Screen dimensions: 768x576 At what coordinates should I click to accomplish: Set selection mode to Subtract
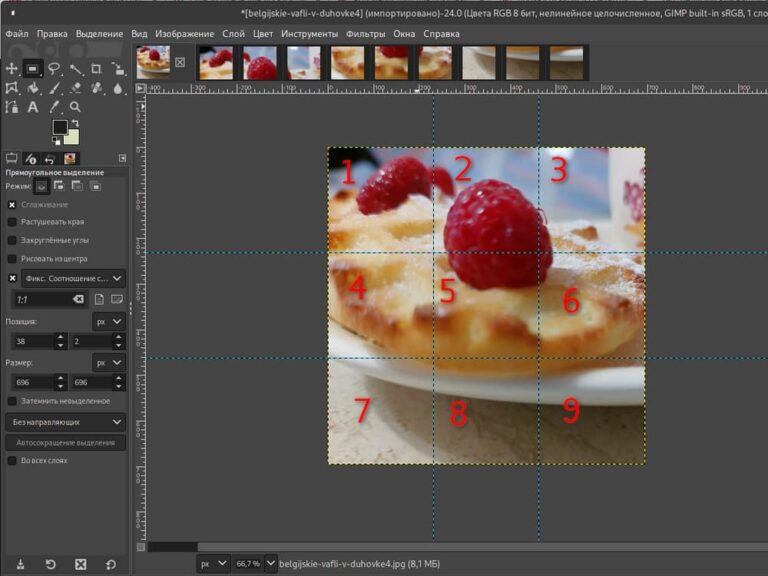tap(77, 186)
